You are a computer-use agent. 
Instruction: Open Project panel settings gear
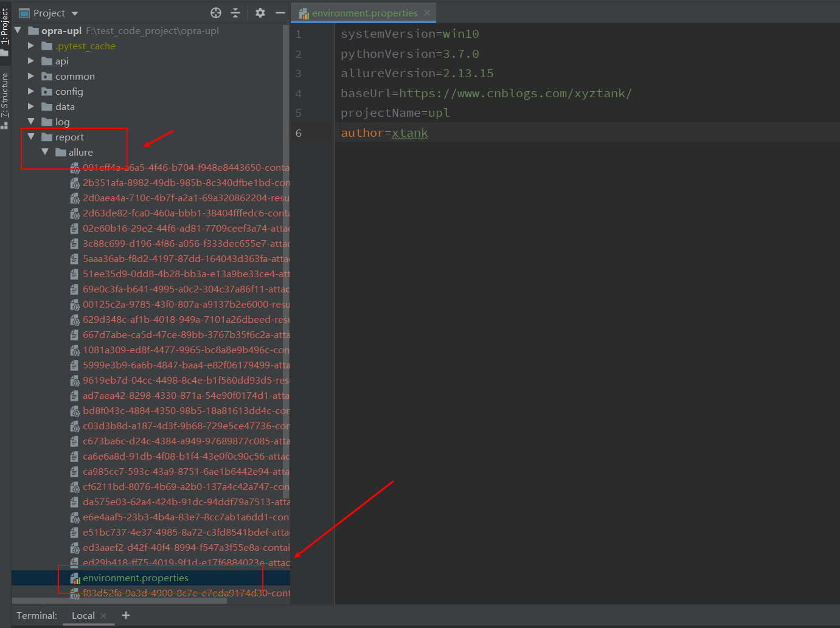coord(260,13)
